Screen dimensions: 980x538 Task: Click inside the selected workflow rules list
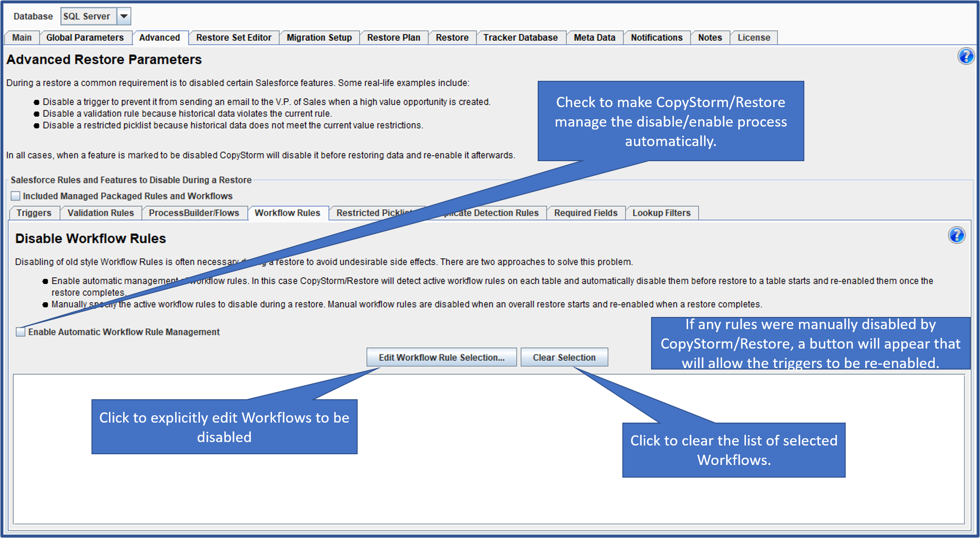pyautogui.click(x=489, y=449)
